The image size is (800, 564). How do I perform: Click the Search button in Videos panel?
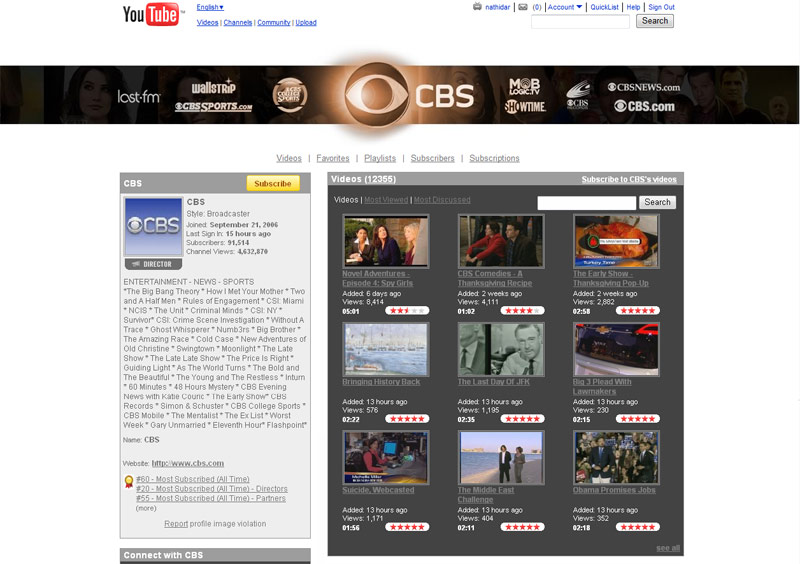coord(657,202)
